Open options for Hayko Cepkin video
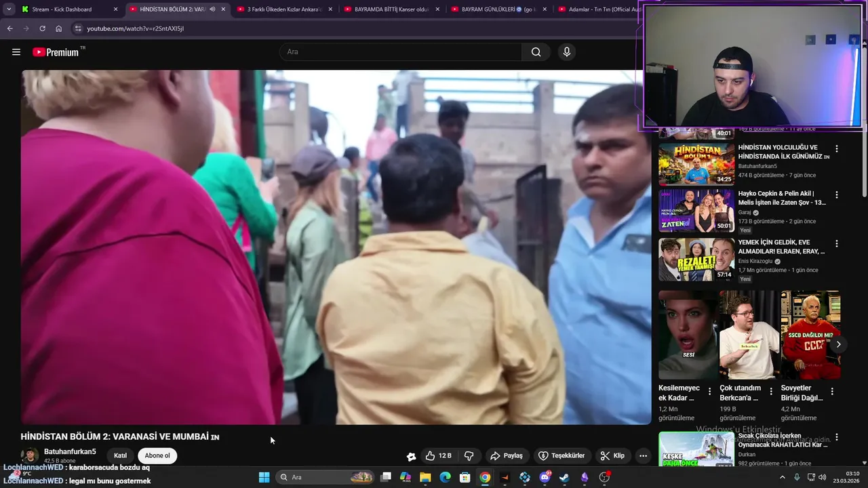This screenshot has height=488, width=868. tap(837, 195)
